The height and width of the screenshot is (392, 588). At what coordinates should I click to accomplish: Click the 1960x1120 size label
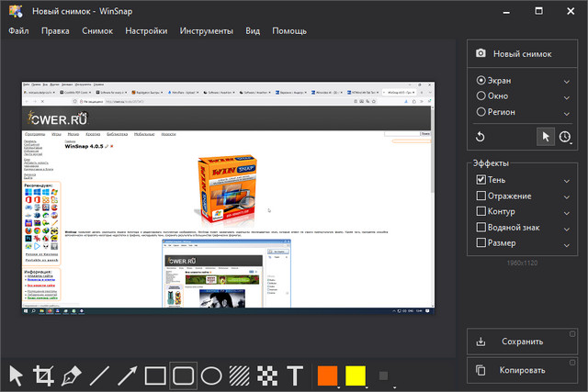pyautogui.click(x=522, y=263)
